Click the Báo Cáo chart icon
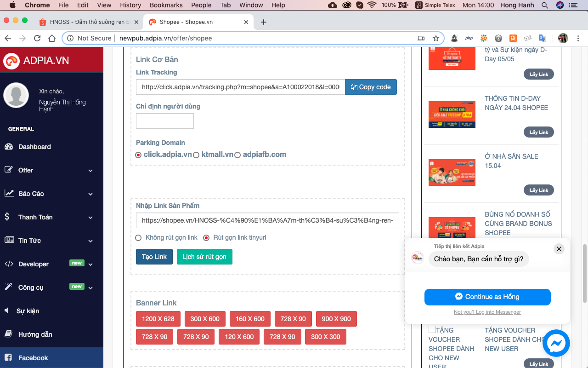The image size is (588, 368). tap(9, 193)
